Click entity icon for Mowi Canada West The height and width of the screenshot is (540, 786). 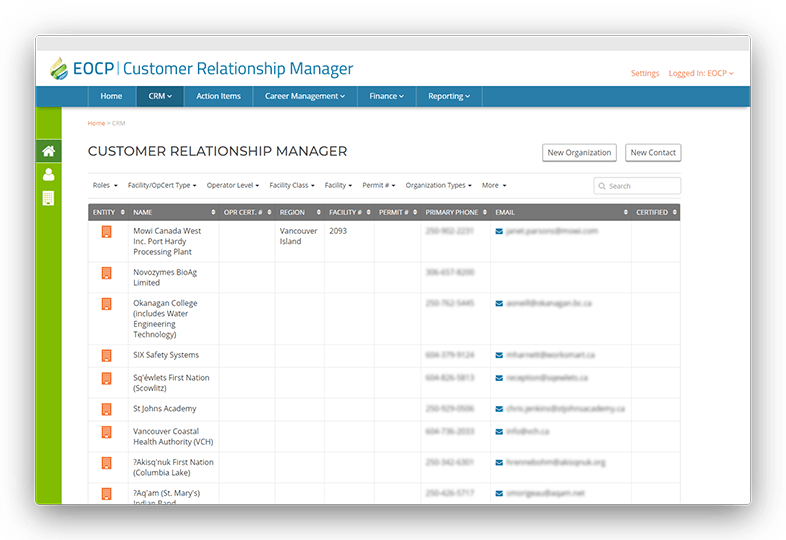[x=106, y=232]
